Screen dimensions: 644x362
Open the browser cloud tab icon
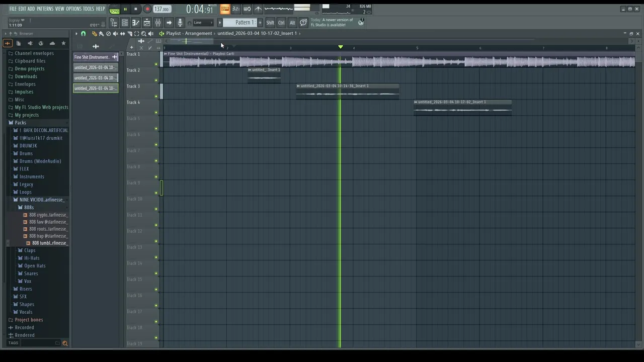coord(52,43)
